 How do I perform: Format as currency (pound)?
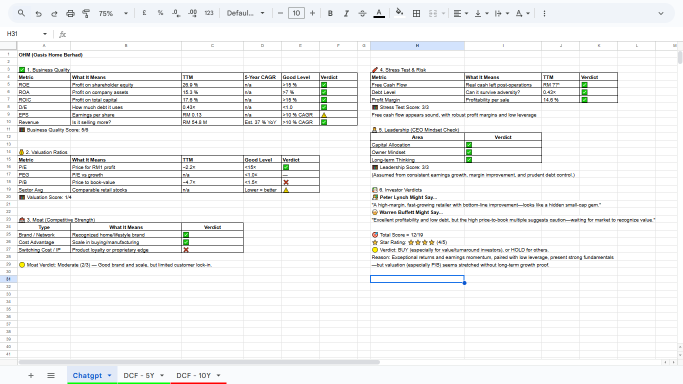144,13
